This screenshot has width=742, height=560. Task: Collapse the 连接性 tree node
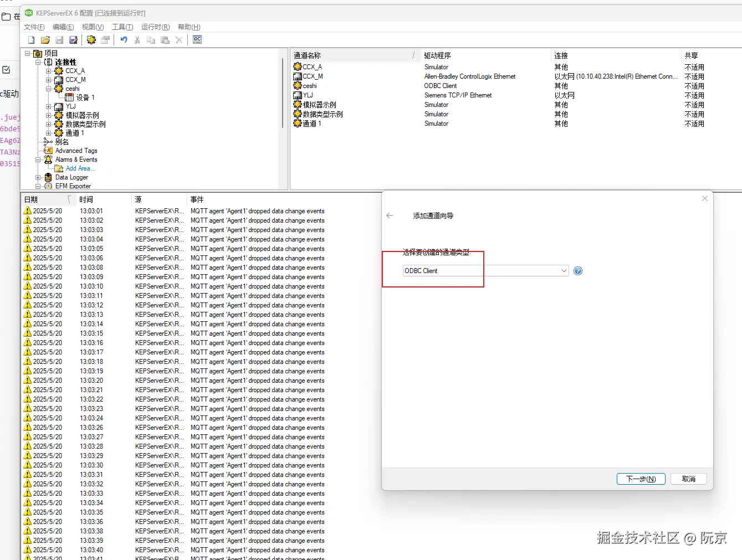tap(38, 62)
